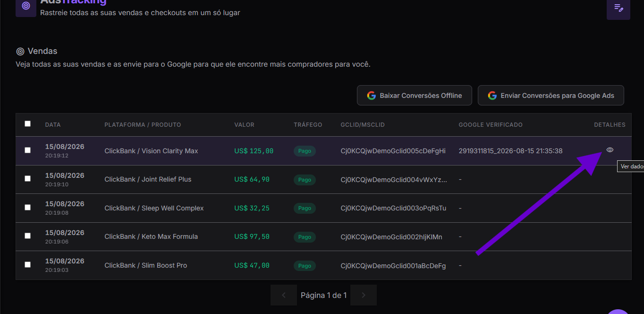The width and height of the screenshot is (644, 314).
Task: Click Pago badge in Keto Max Formula row
Action: [305, 237]
